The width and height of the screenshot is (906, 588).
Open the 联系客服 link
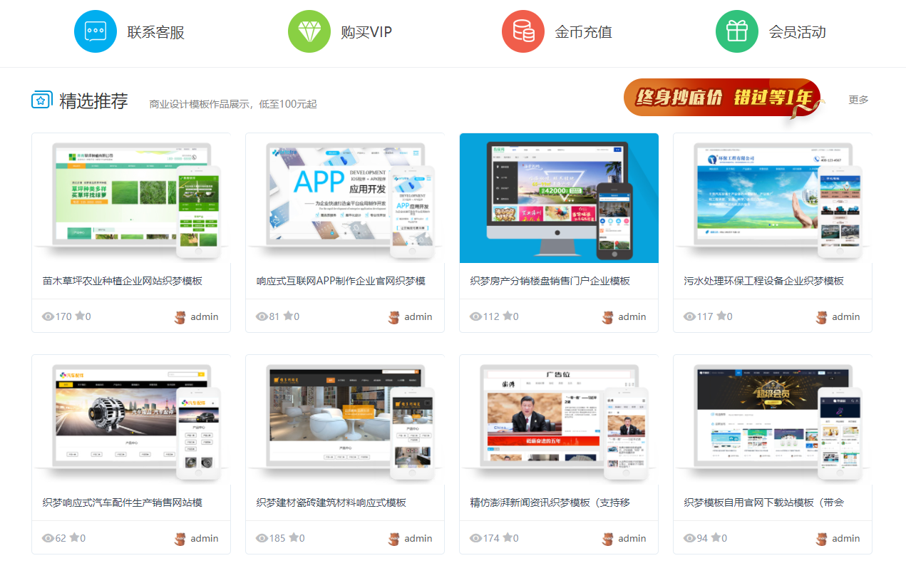[155, 32]
